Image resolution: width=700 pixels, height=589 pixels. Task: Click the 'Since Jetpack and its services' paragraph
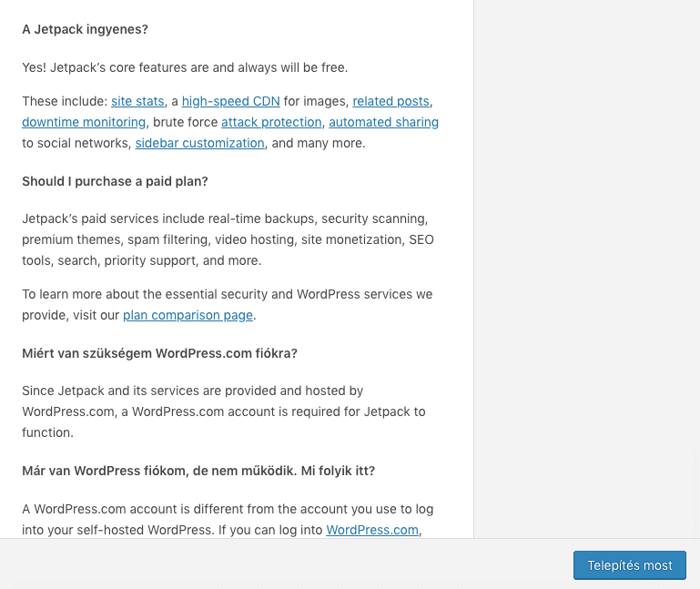[x=224, y=411]
